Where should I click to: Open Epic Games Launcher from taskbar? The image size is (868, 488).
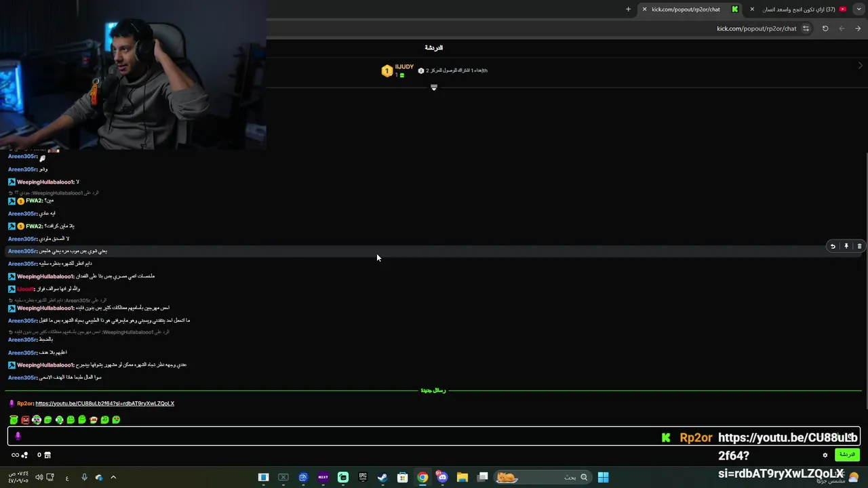[x=363, y=477]
